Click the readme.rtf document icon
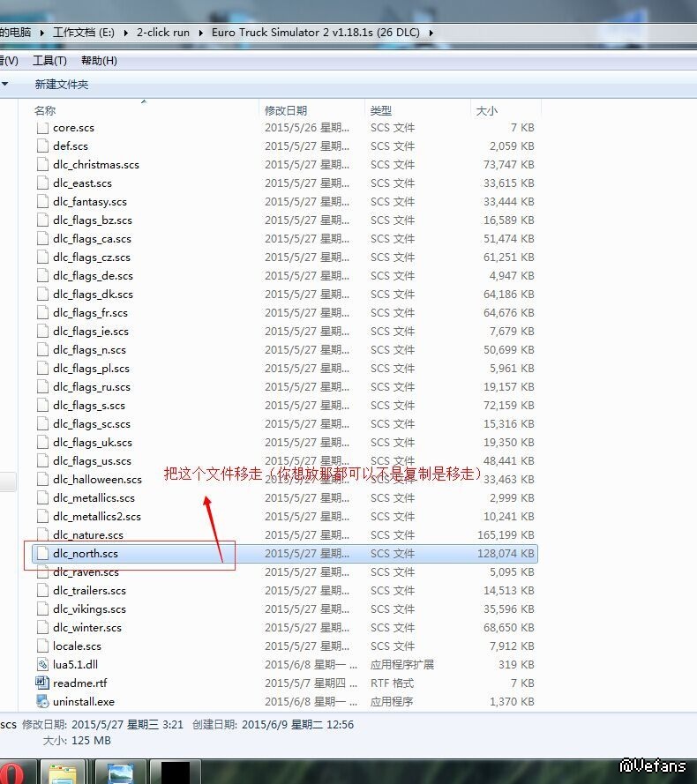The width and height of the screenshot is (697, 784). click(42, 683)
